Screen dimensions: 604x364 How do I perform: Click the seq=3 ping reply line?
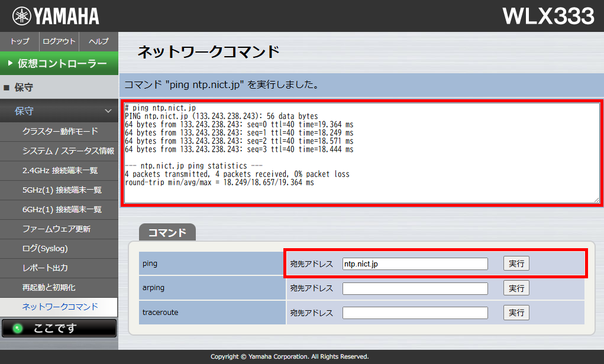[x=239, y=149]
